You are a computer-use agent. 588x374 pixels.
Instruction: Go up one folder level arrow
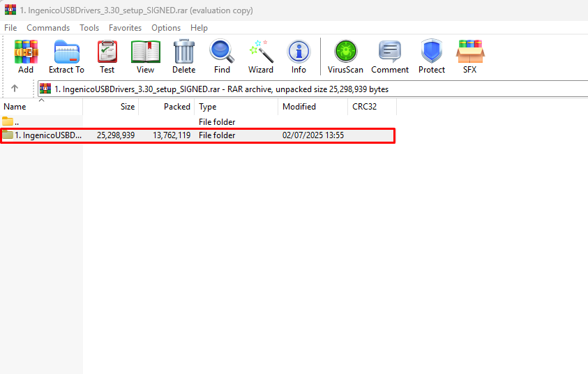click(x=15, y=89)
